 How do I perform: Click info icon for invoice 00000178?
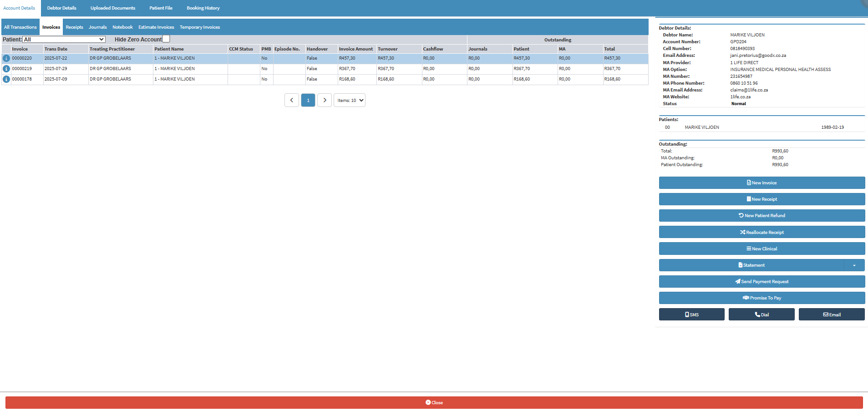click(6, 79)
